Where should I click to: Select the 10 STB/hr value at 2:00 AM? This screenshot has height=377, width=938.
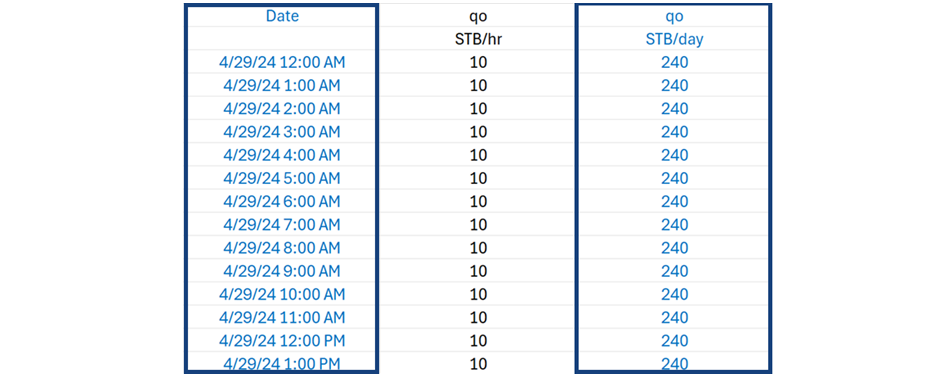coord(478,109)
